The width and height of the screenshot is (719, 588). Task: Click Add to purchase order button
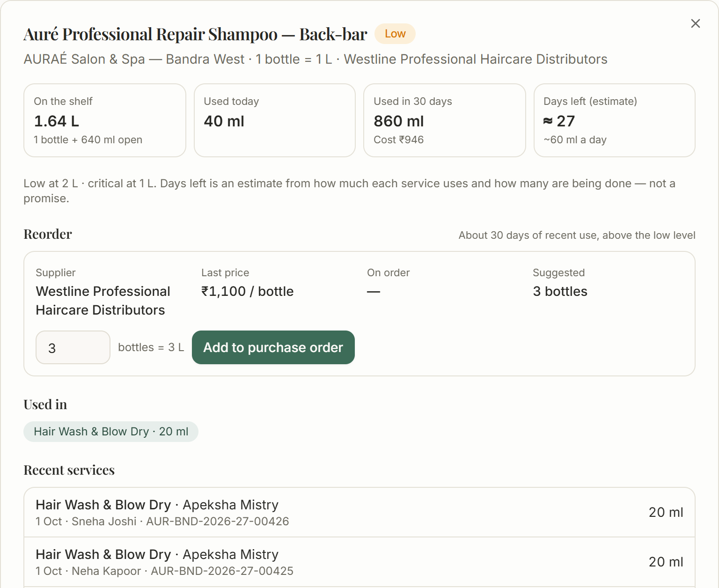tap(273, 347)
